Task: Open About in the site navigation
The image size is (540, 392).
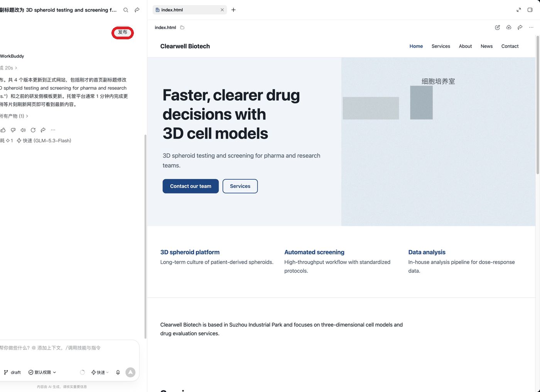Action: click(x=465, y=46)
